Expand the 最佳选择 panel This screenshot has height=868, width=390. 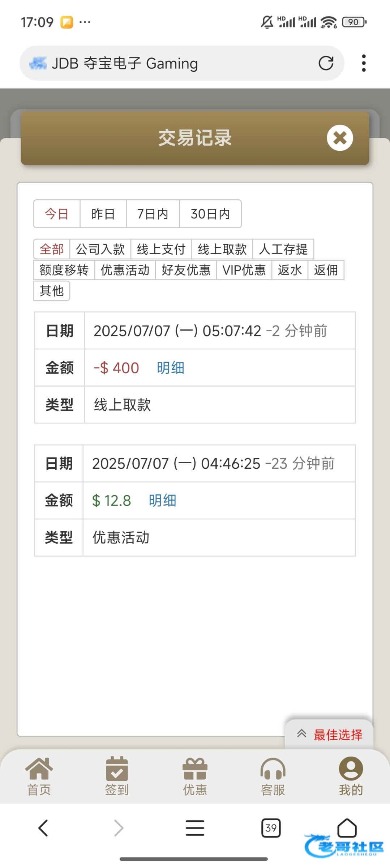[329, 735]
